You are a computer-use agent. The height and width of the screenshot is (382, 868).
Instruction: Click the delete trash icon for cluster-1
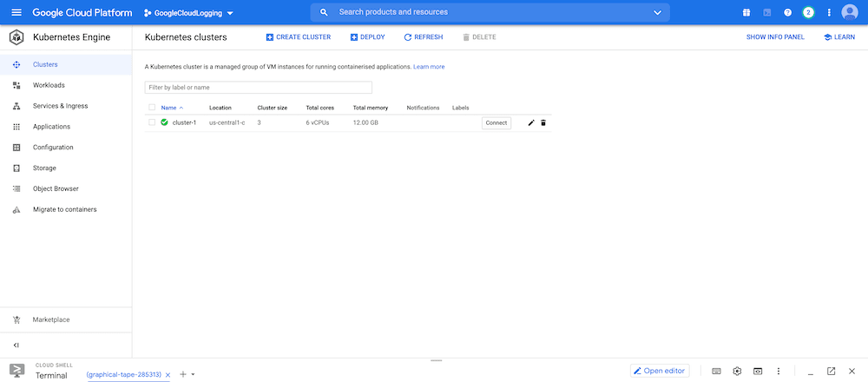(x=543, y=123)
